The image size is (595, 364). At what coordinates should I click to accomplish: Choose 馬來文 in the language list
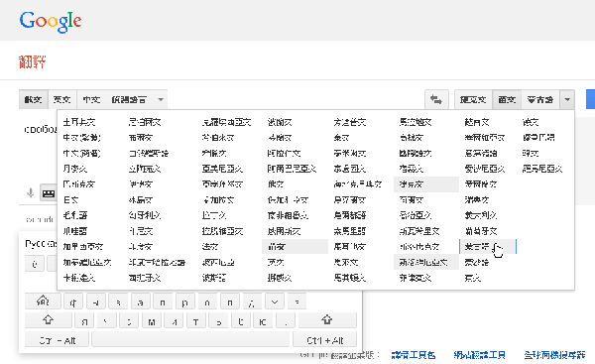tap(346, 262)
